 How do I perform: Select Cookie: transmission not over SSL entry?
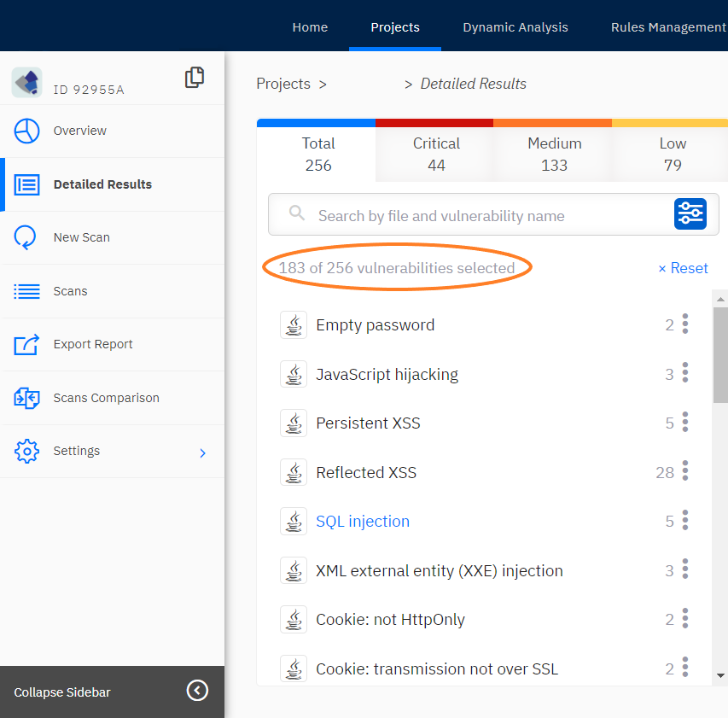point(437,669)
